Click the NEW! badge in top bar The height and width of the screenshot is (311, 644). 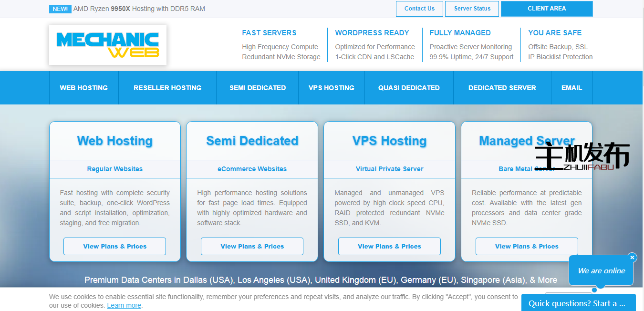60,9
